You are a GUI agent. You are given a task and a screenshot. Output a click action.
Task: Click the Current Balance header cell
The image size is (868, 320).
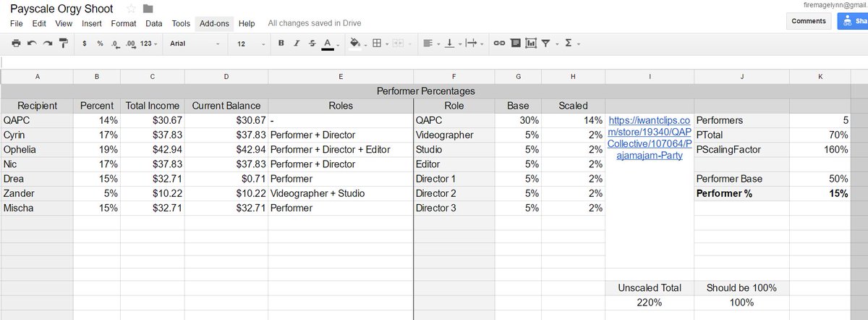pos(226,106)
